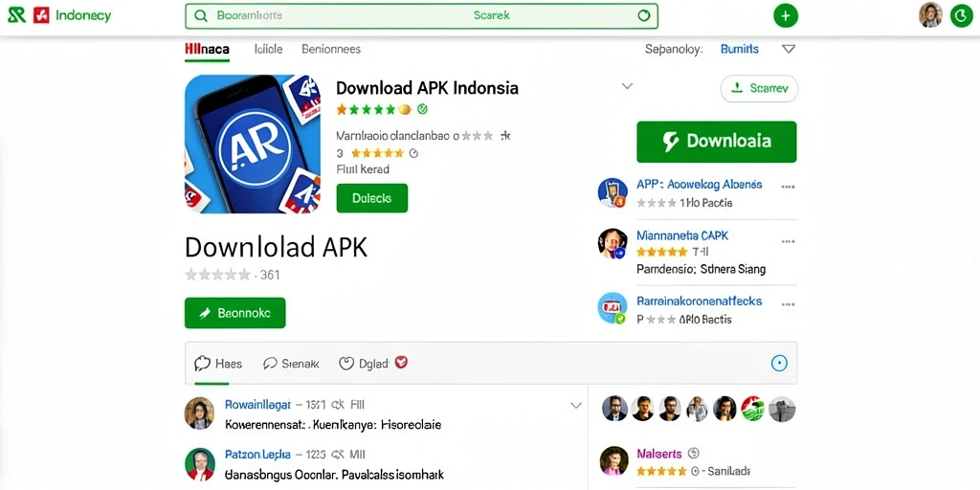
Task: Click the green verified badge beside stars
Action: point(422,109)
